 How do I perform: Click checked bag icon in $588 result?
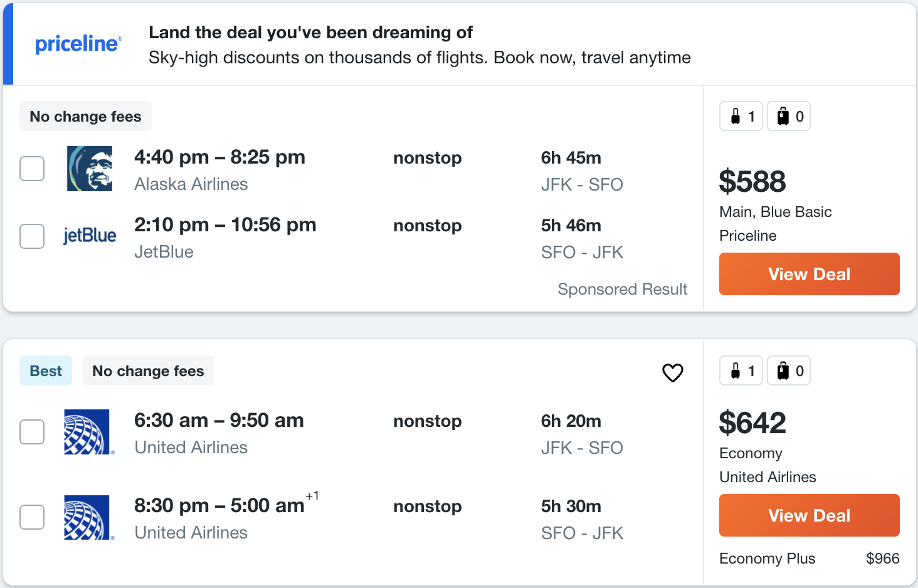pyautogui.click(x=783, y=117)
